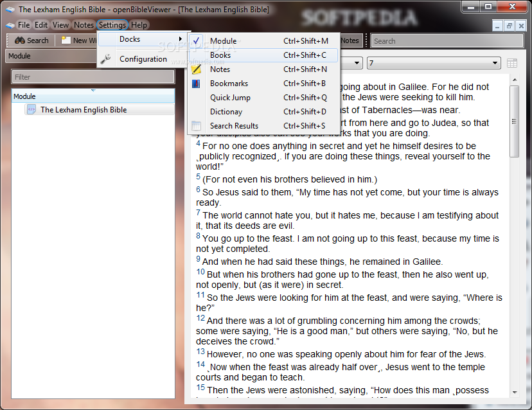
Task: Toggle the Quick Jump dock
Action: 263,98
